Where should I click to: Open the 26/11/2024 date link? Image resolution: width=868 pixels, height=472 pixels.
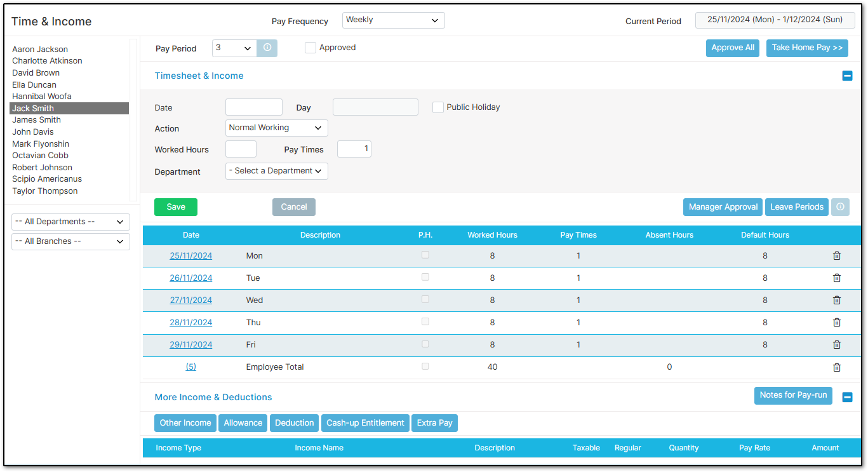[x=191, y=278]
